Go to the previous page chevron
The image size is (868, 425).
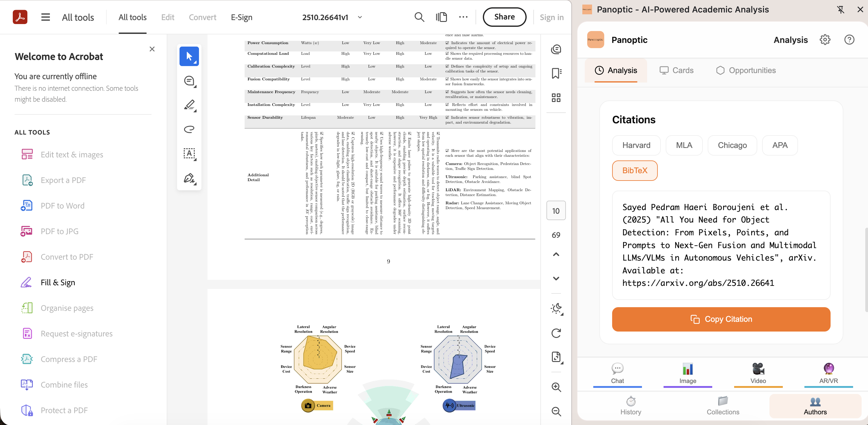[x=556, y=254]
